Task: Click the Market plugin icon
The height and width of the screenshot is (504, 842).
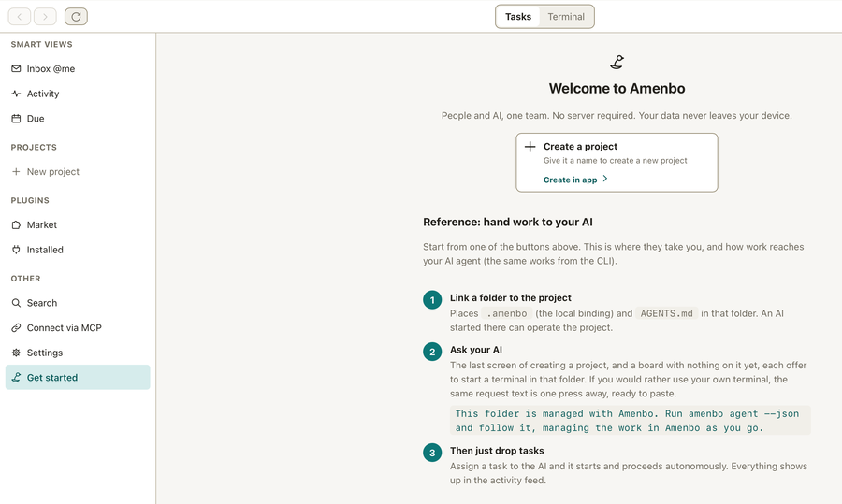Action: (16, 225)
